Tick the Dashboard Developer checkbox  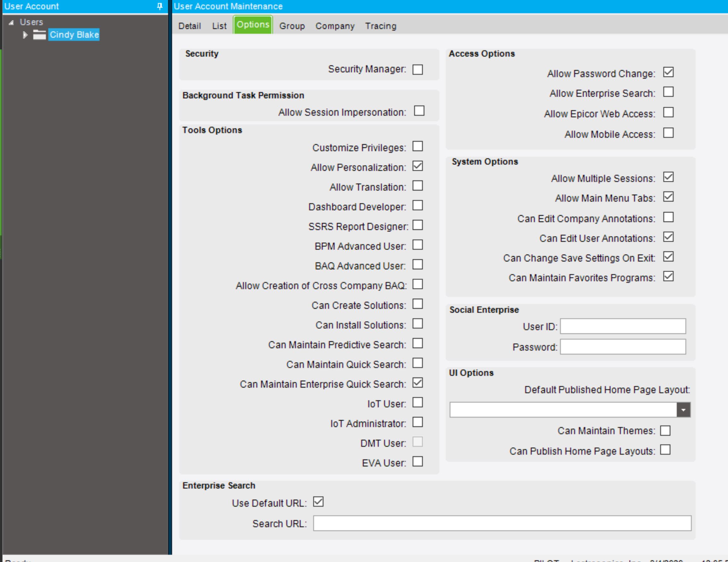pos(417,206)
